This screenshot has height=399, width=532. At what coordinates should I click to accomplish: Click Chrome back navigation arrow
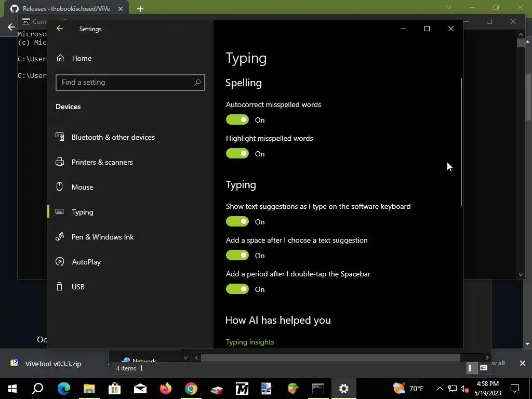[x=11, y=27]
